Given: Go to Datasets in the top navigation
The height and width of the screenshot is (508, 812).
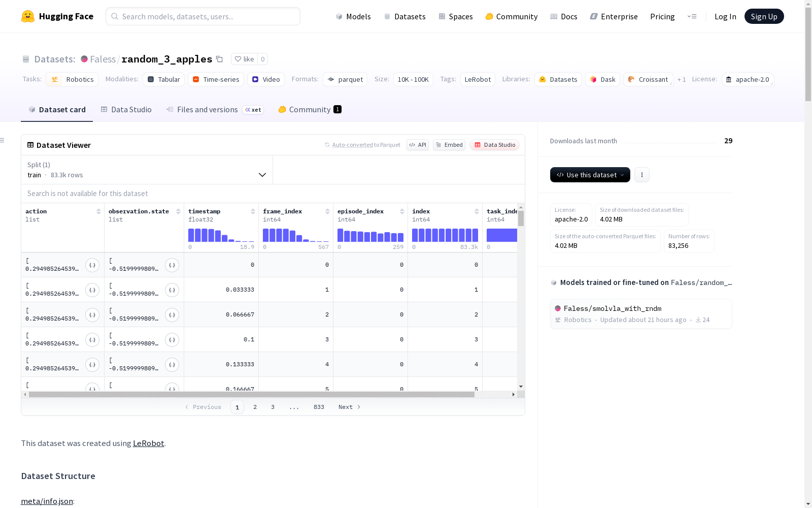Looking at the screenshot, I should 404,16.
